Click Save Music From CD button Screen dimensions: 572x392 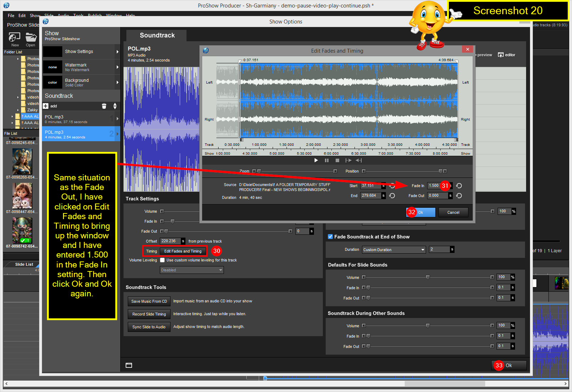click(149, 301)
